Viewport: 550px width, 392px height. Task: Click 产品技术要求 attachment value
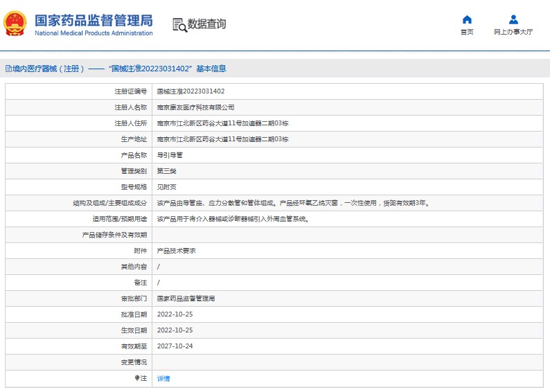click(177, 251)
